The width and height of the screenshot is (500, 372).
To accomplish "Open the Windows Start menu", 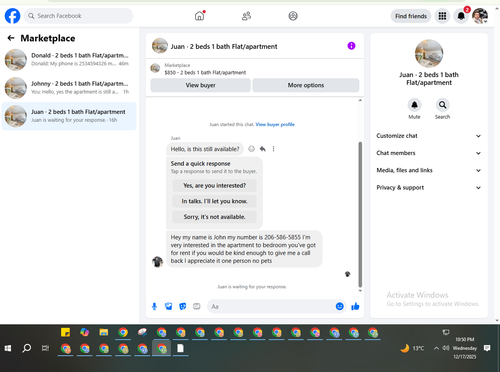I will (x=8, y=348).
